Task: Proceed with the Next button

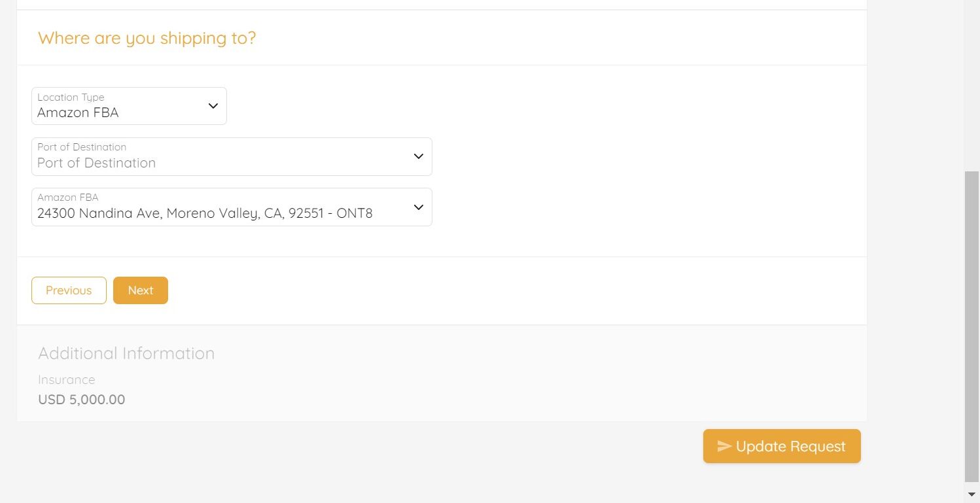Action: 141,290
